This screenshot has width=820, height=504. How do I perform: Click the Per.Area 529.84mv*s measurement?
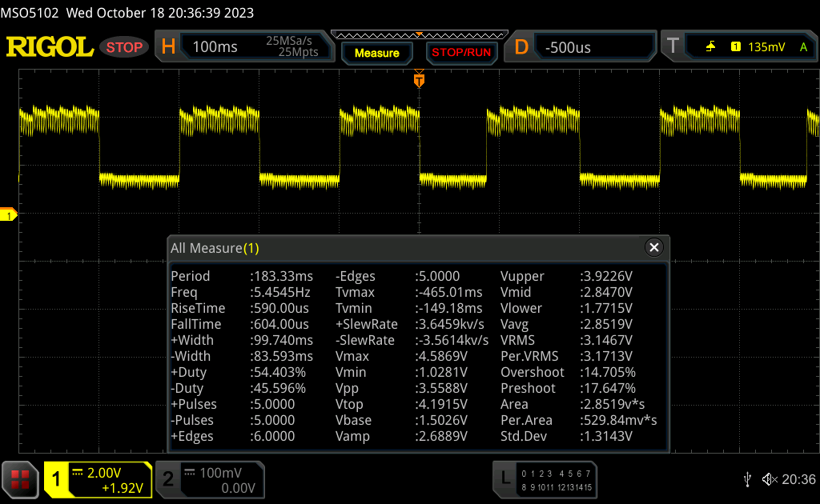(x=578, y=421)
